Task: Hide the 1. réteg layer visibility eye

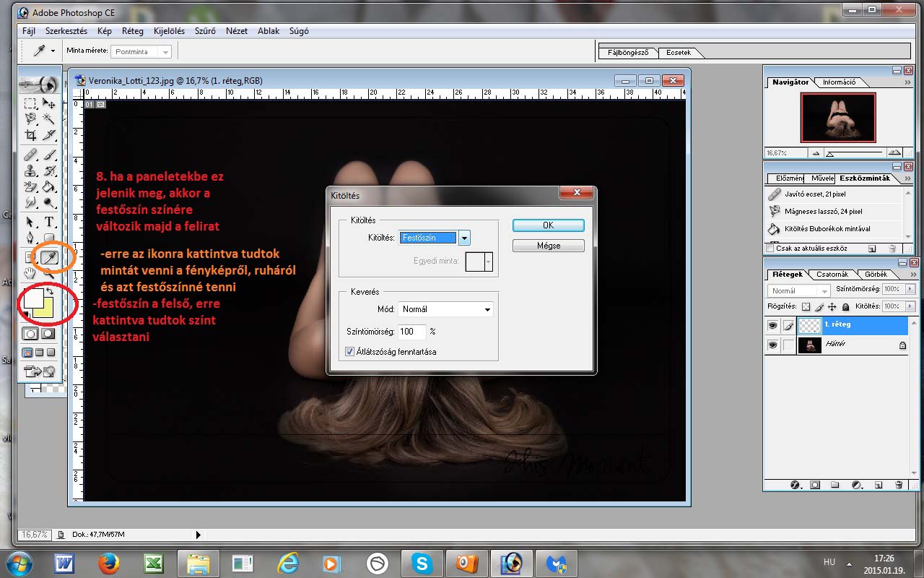Action: 772,326
